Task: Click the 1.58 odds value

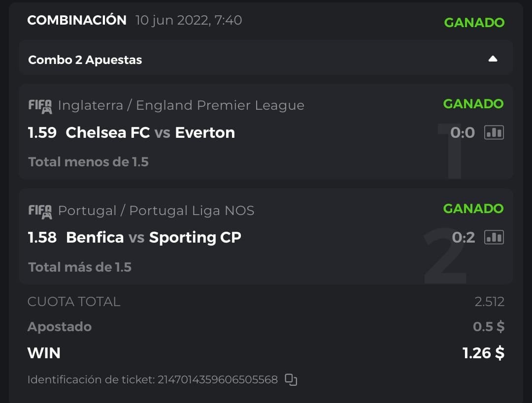Action: pos(42,237)
